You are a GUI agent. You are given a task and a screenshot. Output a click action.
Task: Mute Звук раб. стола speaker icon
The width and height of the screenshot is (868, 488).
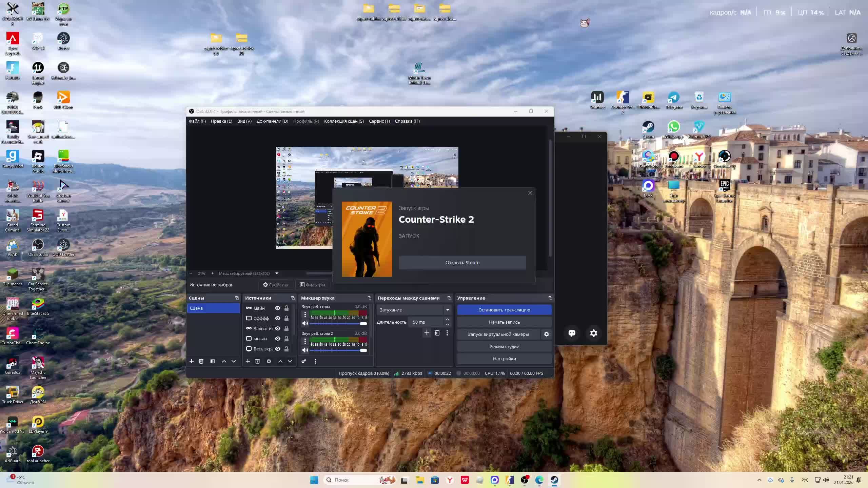305,323
